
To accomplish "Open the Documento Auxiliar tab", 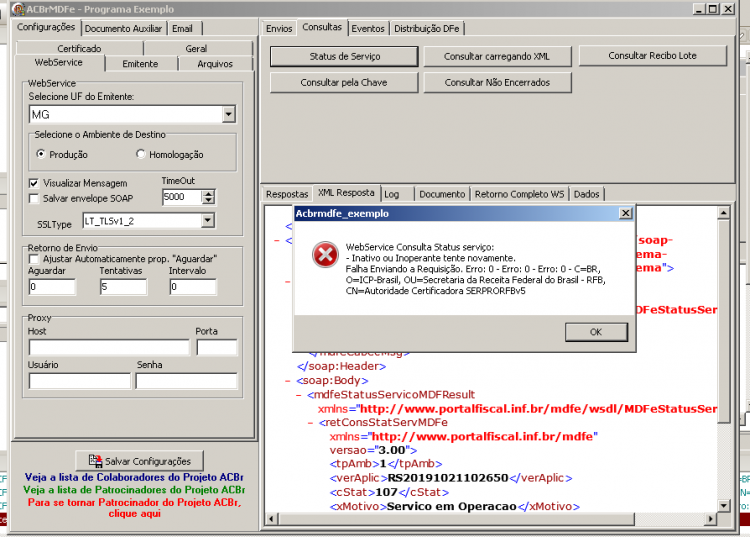I will pyautogui.click(x=123, y=29).
